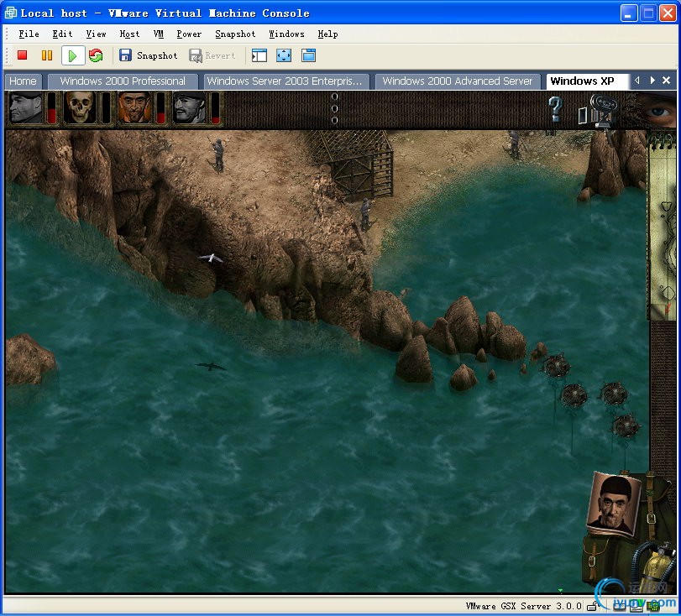Open the Help menu

[327, 34]
